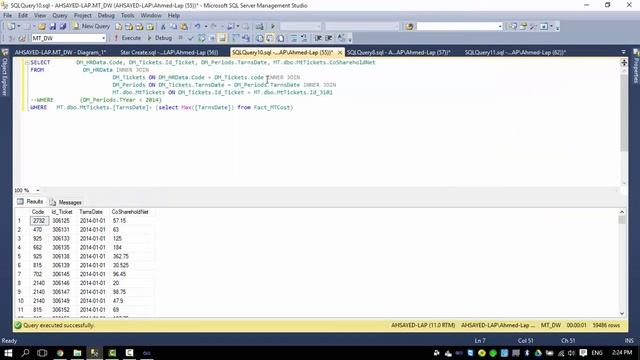The height and width of the screenshot is (360, 640).
Task: Open the 100 % zoom dropdown
Action: pyautogui.click(x=38, y=190)
